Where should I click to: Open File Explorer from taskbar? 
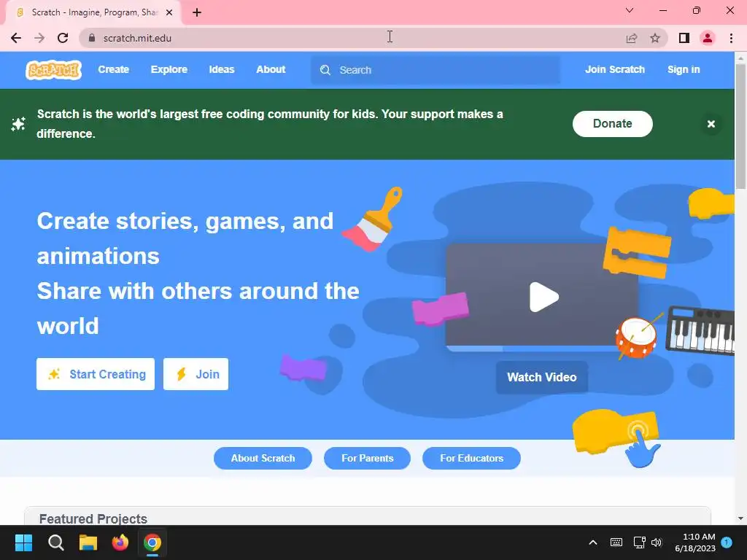[x=88, y=542]
